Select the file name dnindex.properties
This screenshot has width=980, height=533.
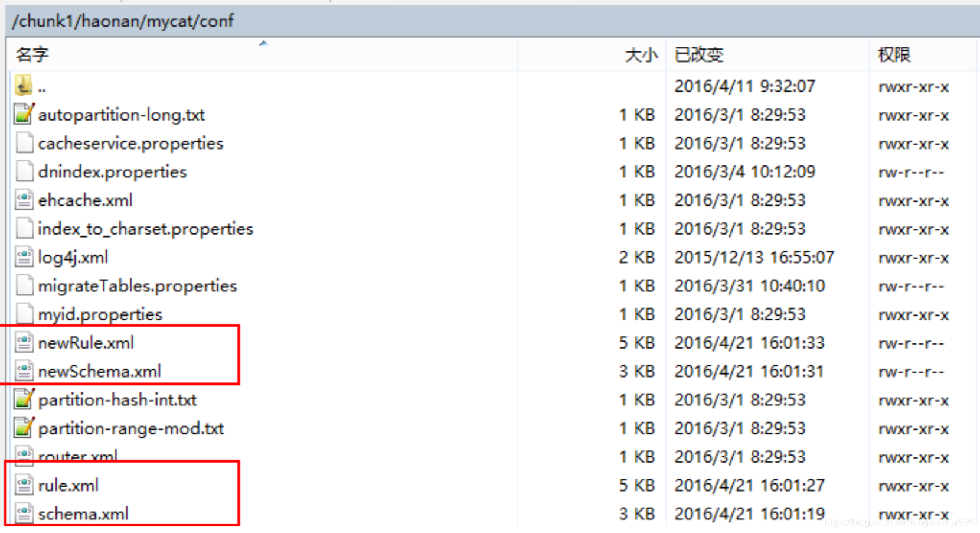[112, 171]
